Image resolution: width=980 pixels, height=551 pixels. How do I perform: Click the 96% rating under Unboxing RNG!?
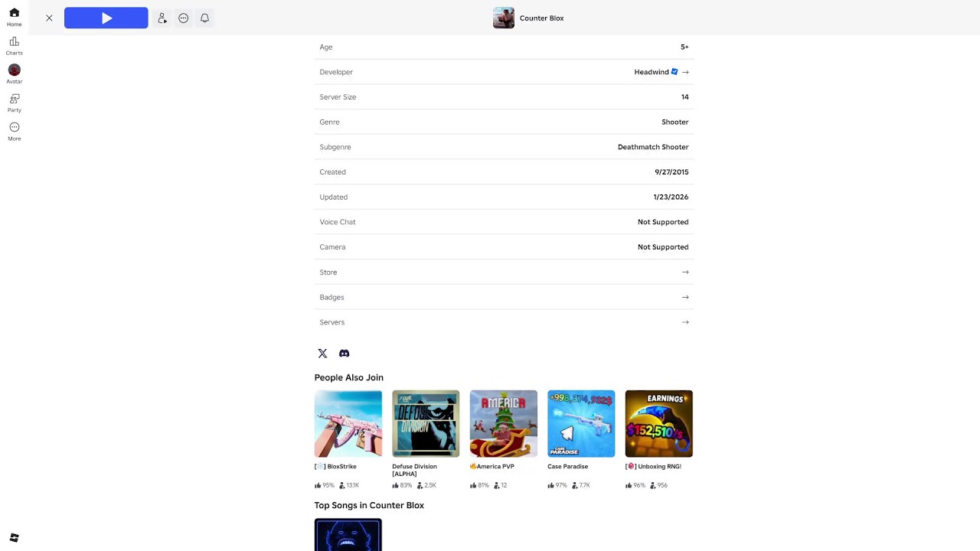coord(635,485)
